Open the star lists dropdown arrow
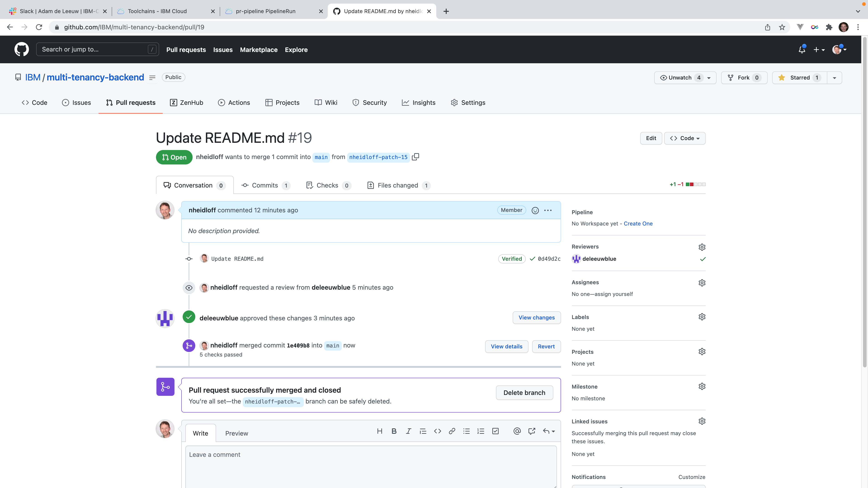868x488 pixels. [834, 78]
